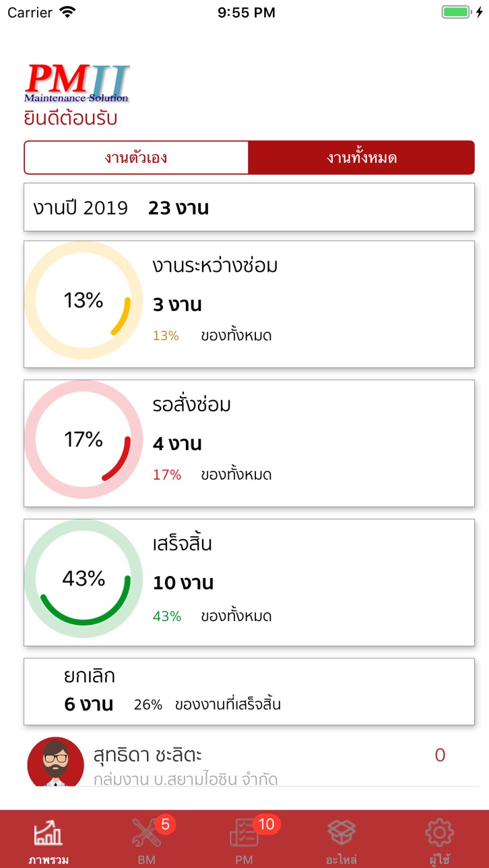This screenshot has width=489, height=868.
Task: Tap the bearded user avatar picture
Action: (55, 762)
